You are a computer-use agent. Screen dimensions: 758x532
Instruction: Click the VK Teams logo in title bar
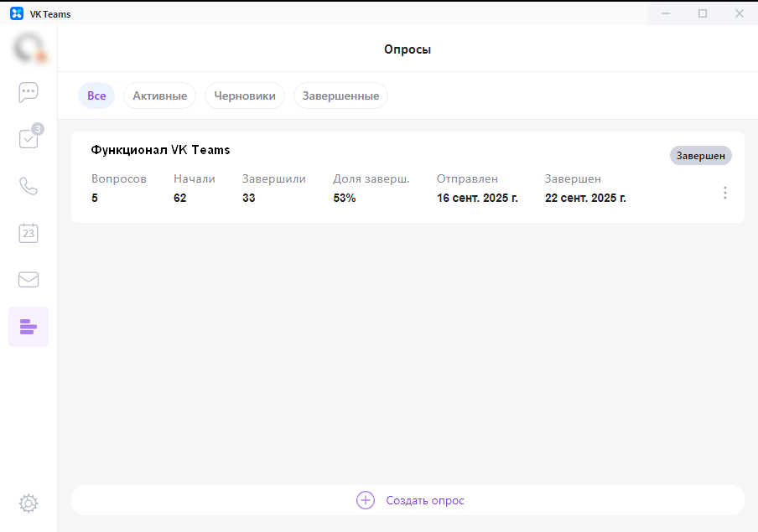16,13
